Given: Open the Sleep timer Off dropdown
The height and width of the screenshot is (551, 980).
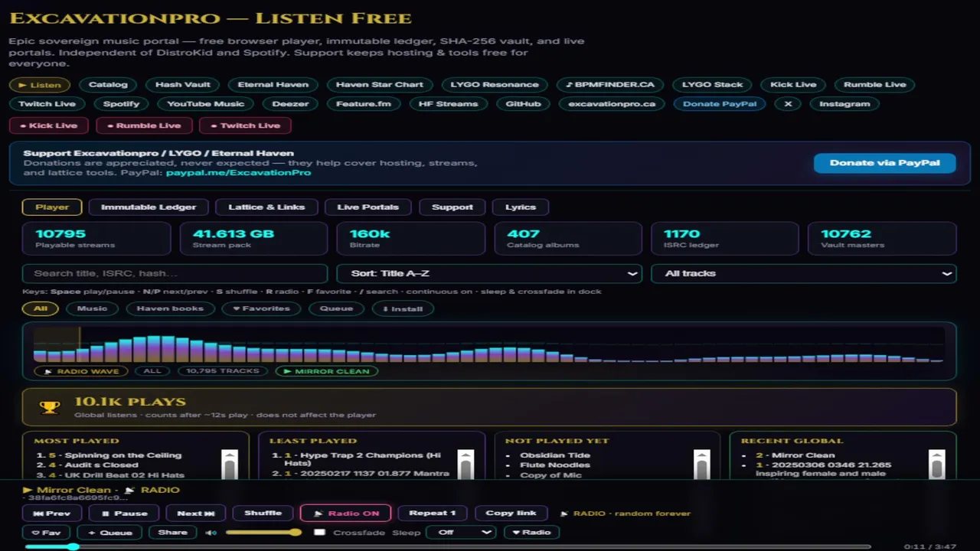Looking at the screenshot, I should click(x=461, y=533).
